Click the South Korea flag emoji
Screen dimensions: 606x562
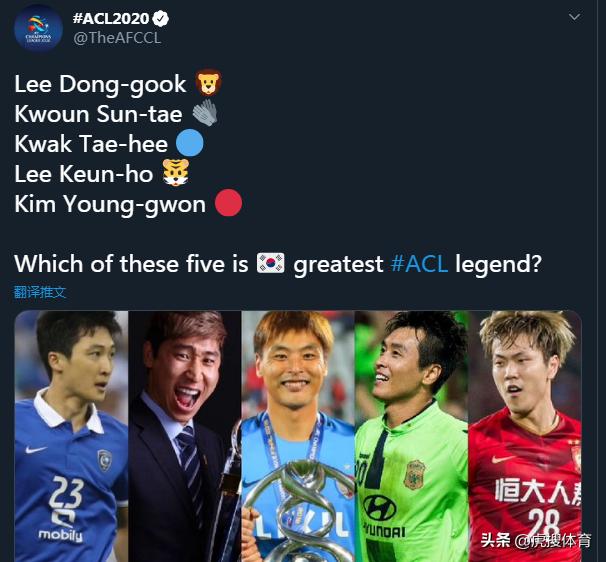(271, 263)
